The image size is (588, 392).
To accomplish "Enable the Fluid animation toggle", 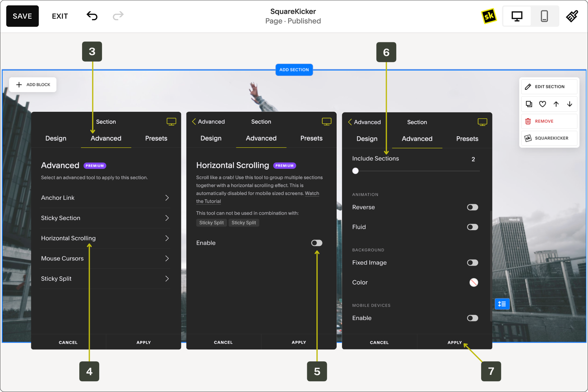I will click(472, 227).
